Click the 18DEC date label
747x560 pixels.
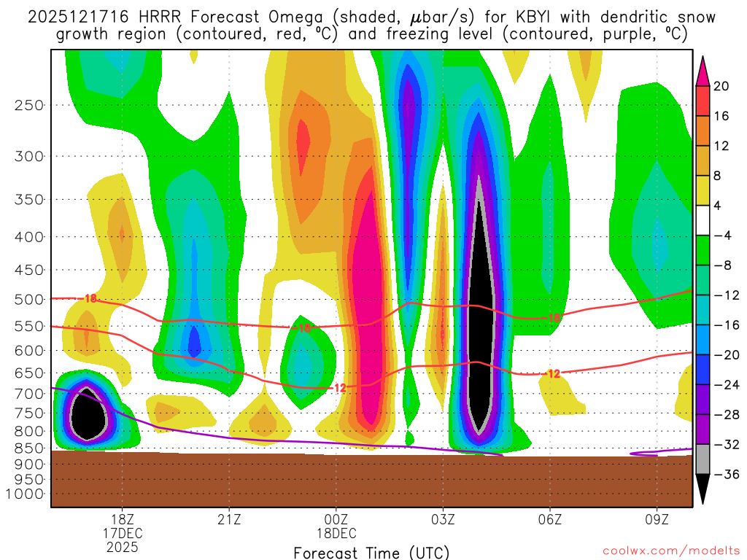[x=336, y=533]
